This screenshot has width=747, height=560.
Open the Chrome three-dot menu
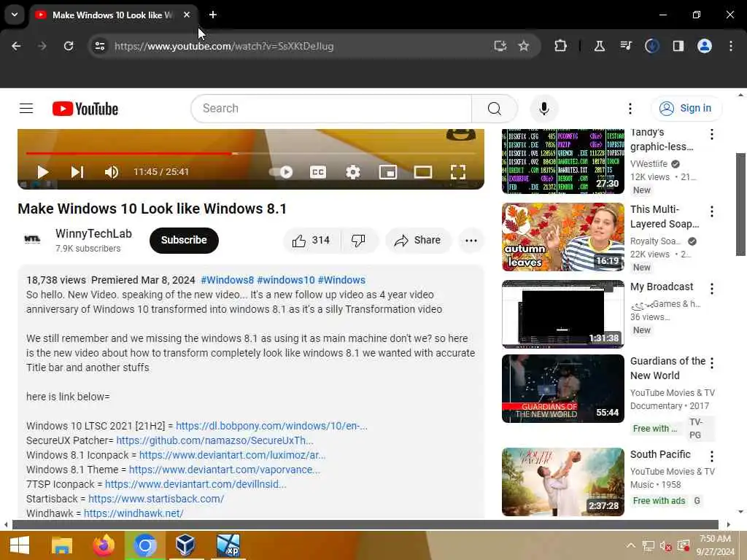coord(731,46)
